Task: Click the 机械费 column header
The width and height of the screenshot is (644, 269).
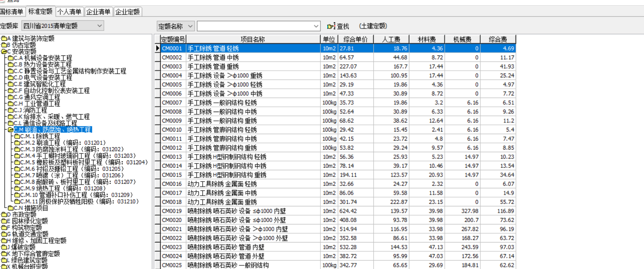Action: 462,39
